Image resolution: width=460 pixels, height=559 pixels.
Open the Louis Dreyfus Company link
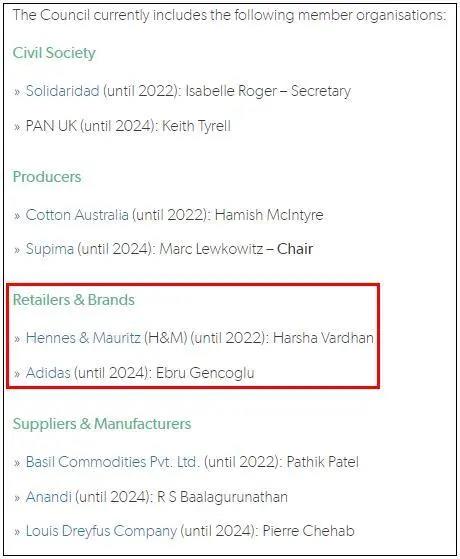click(x=101, y=531)
